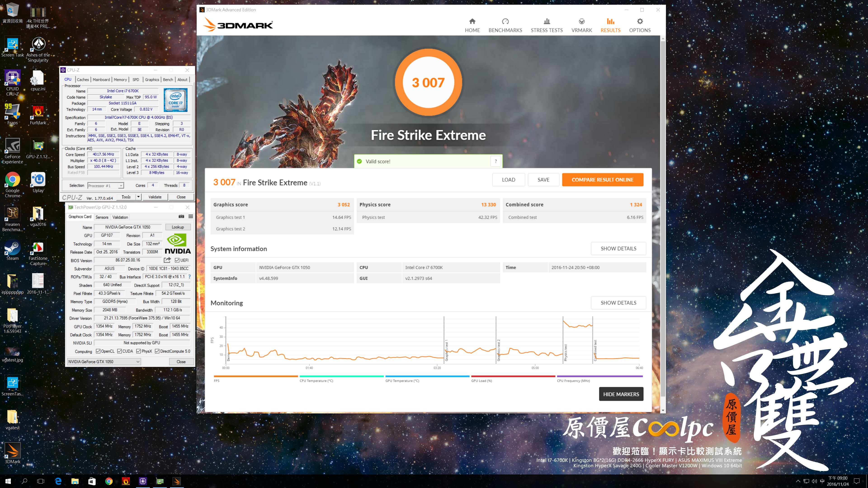868x488 pixels.
Task: Toggle the CUDA checkbox in GPU-Z
Action: pyautogui.click(x=119, y=351)
